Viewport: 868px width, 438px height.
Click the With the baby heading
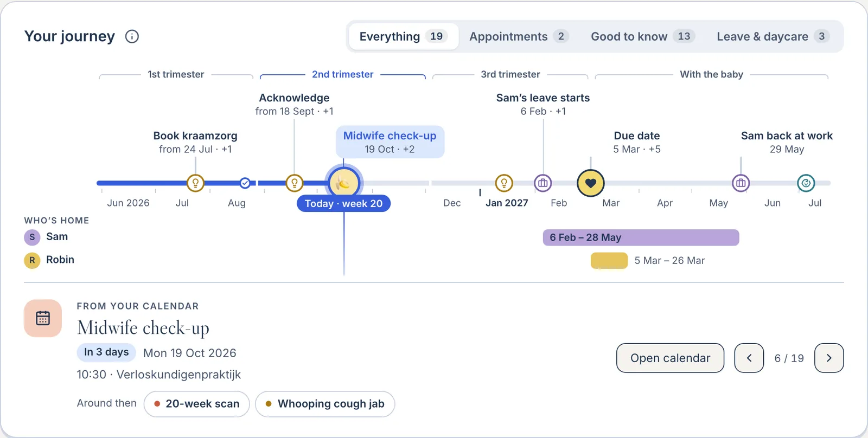click(x=711, y=74)
